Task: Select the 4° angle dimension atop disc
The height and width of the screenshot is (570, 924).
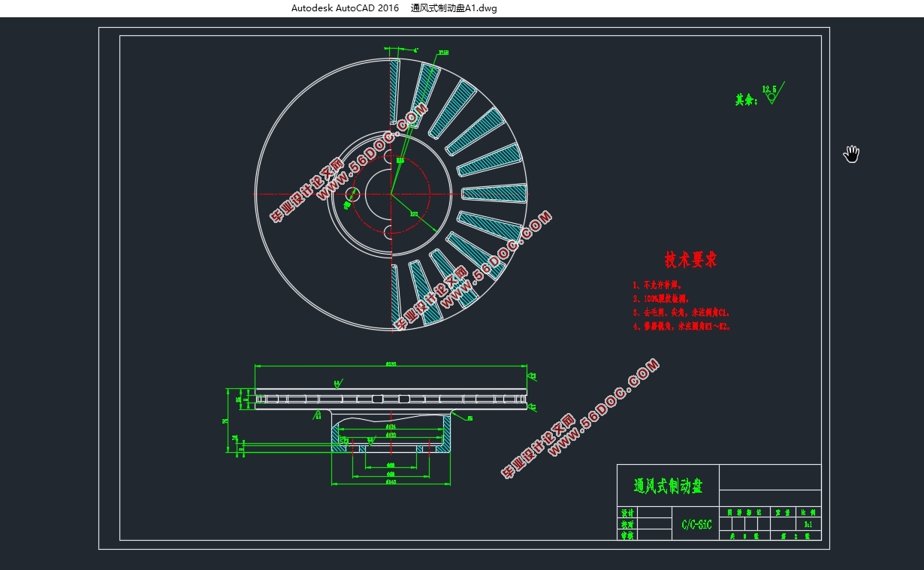Action: pos(415,50)
